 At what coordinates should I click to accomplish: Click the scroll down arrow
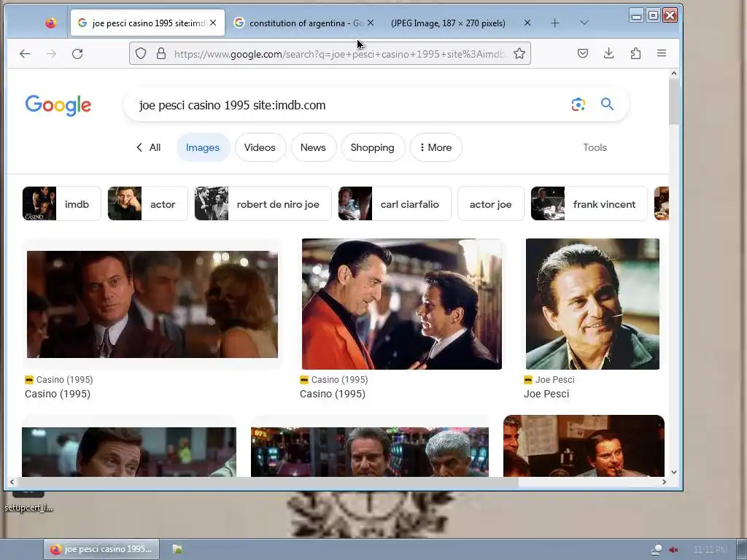tap(673, 472)
